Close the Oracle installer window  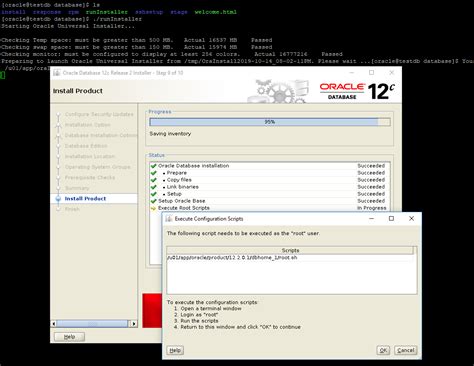coord(392,72)
